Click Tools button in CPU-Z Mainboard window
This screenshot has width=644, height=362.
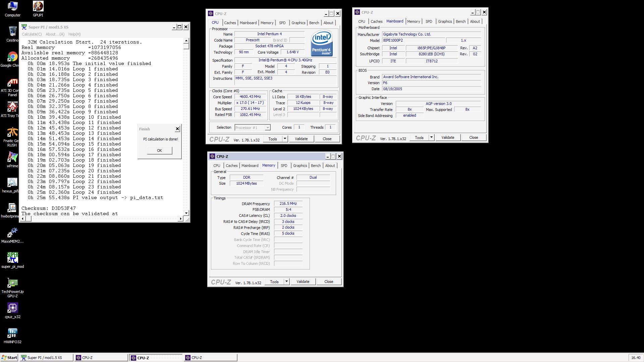tap(419, 137)
